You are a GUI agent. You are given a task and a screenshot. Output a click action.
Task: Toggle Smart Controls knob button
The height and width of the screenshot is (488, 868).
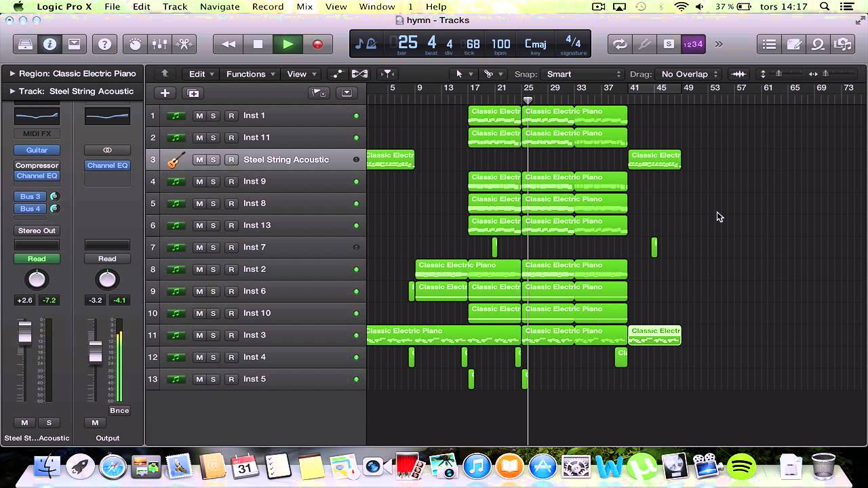135,44
